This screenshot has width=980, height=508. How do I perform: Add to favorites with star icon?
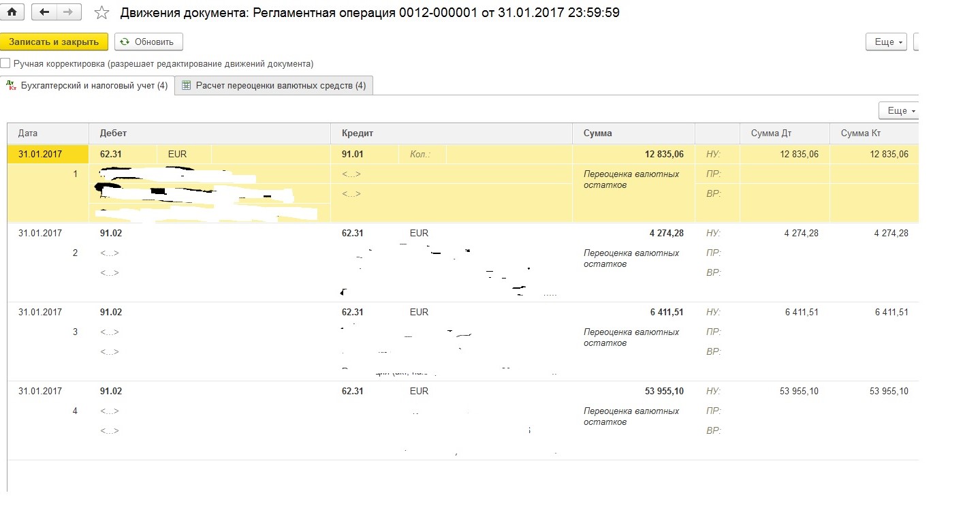click(x=101, y=13)
